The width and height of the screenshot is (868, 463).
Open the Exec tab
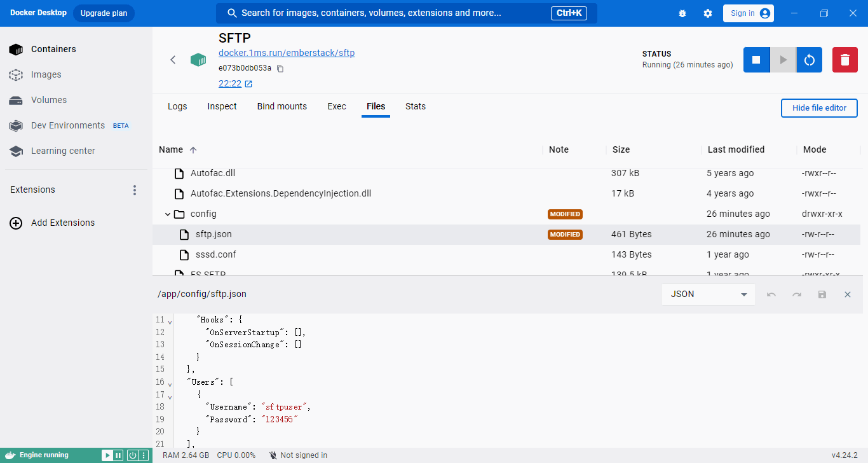337,106
